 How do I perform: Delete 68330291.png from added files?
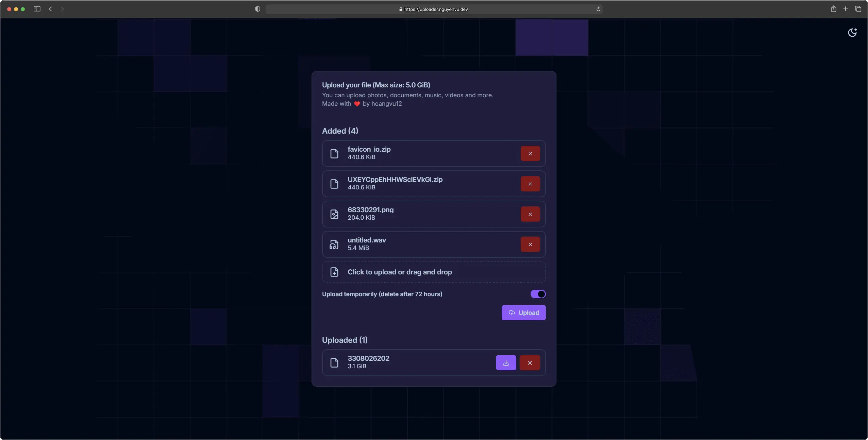[530, 214]
